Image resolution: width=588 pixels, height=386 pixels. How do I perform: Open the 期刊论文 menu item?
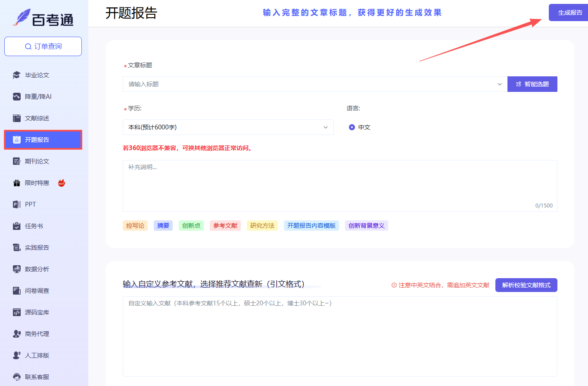(x=37, y=161)
